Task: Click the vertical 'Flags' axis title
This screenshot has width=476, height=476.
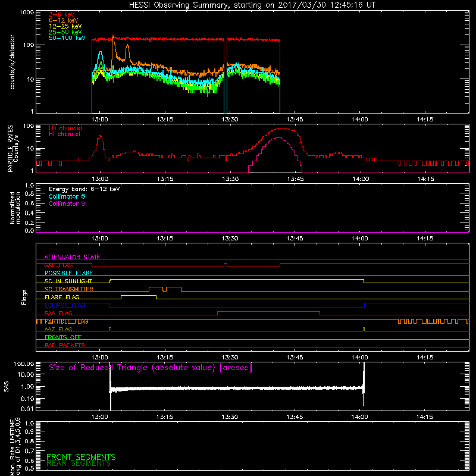Action: pyautogui.click(x=24, y=297)
